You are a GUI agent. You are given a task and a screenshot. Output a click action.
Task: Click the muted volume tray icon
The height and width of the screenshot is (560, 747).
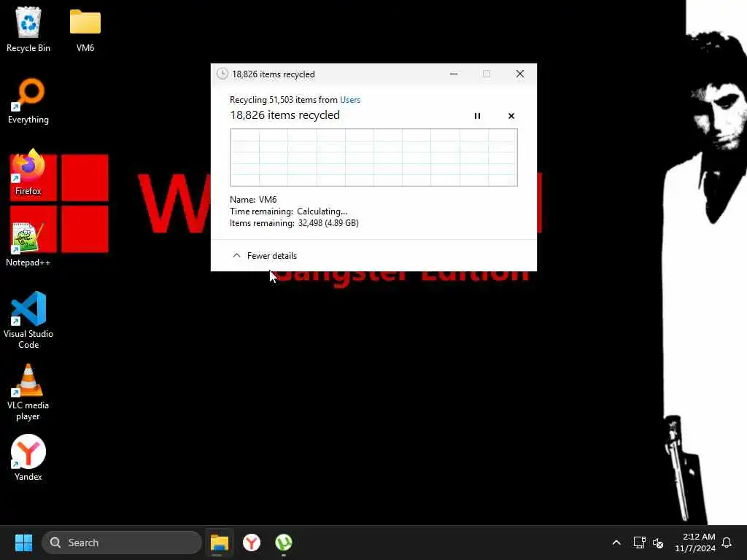[x=658, y=542]
